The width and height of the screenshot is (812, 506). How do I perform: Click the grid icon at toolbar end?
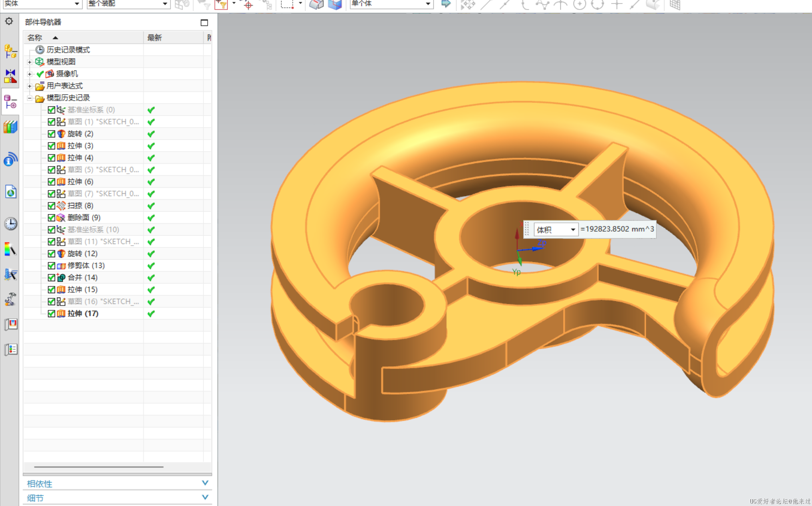675,4
